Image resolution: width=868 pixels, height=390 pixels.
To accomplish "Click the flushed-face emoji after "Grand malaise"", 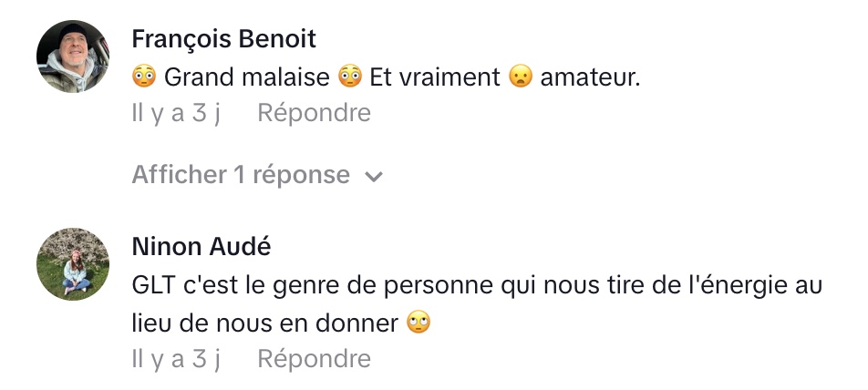I will (350, 77).
